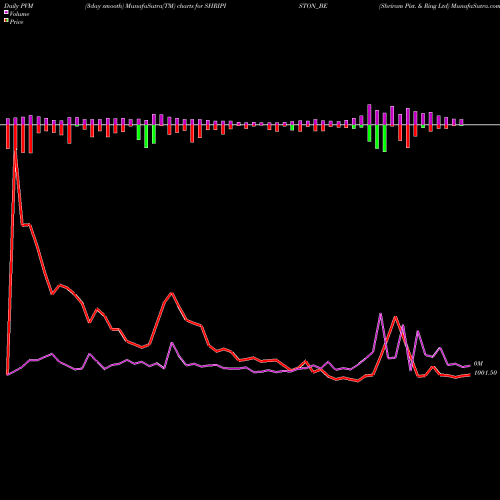Click the '1001.50' price value label
The height and width of the screenshot is (500, 500).
[485, 373]
